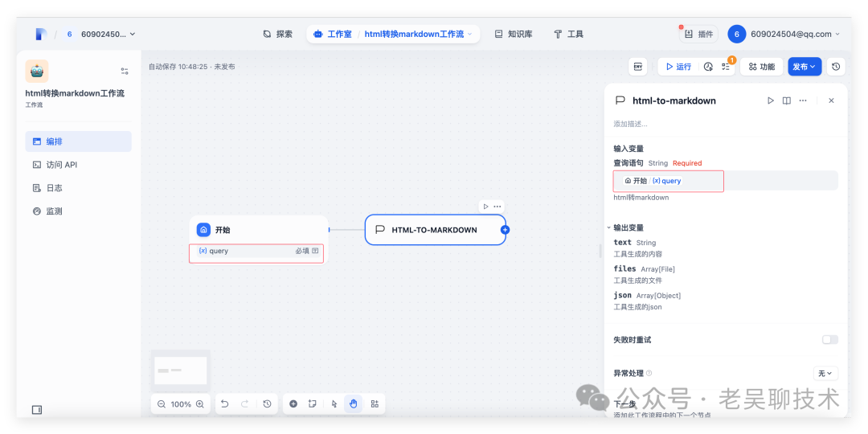
Task: Click the 功能 features button
Action: click(x=762, y=67)
